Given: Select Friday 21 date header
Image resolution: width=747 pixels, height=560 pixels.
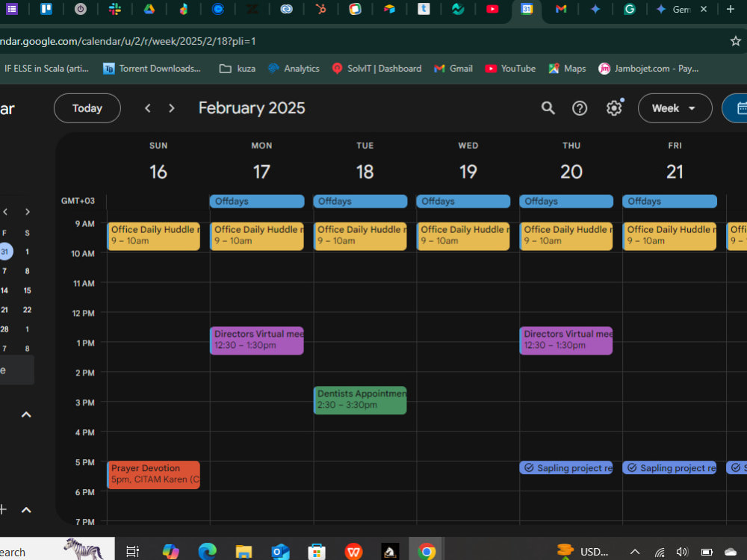Looking at the screenshot, I should pyautogui.click(x=675, y=172).
